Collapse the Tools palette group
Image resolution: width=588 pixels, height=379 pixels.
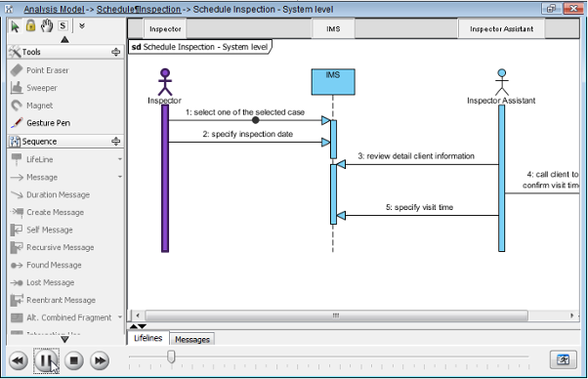pyautogui.click(x=116, y=52)
